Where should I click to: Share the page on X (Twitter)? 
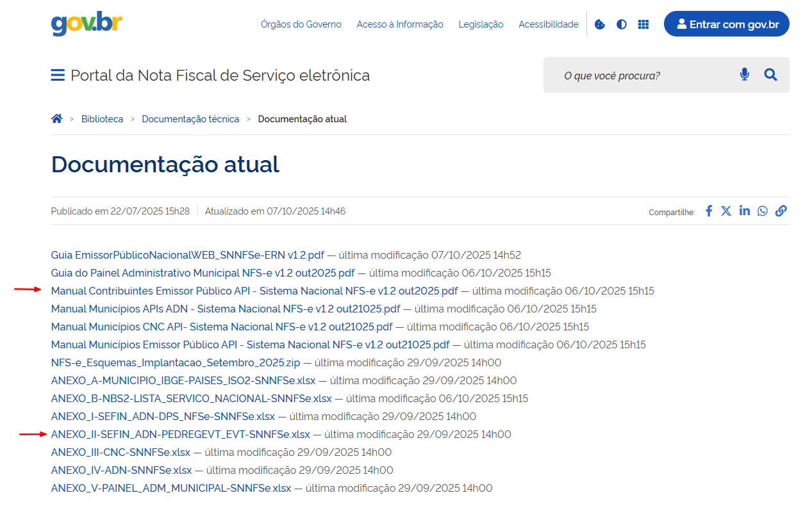(726, 211)
